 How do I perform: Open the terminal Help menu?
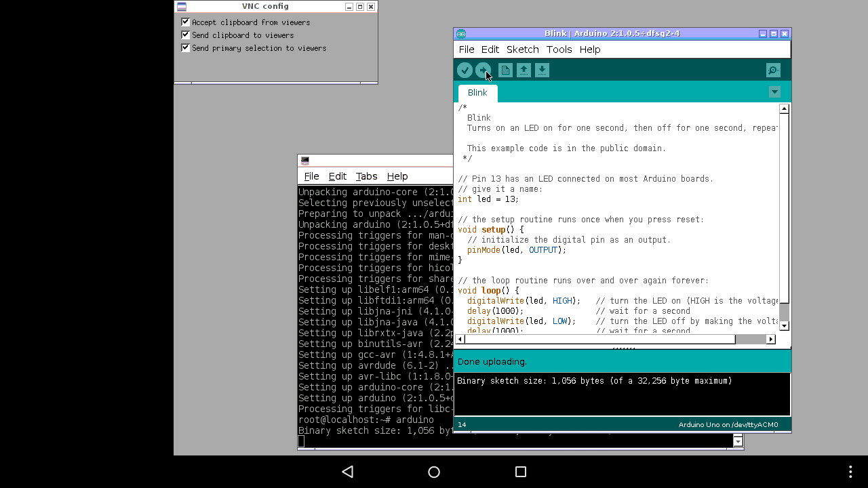(397, 176)
